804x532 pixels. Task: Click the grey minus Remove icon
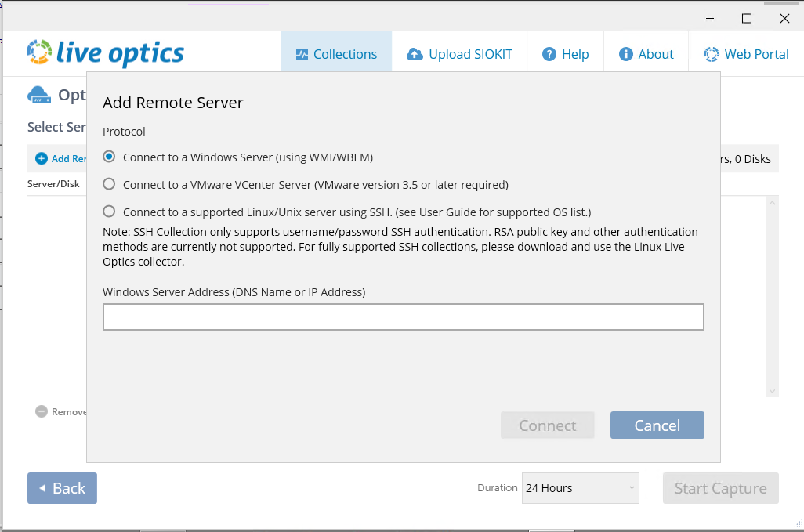pos(42,411)
